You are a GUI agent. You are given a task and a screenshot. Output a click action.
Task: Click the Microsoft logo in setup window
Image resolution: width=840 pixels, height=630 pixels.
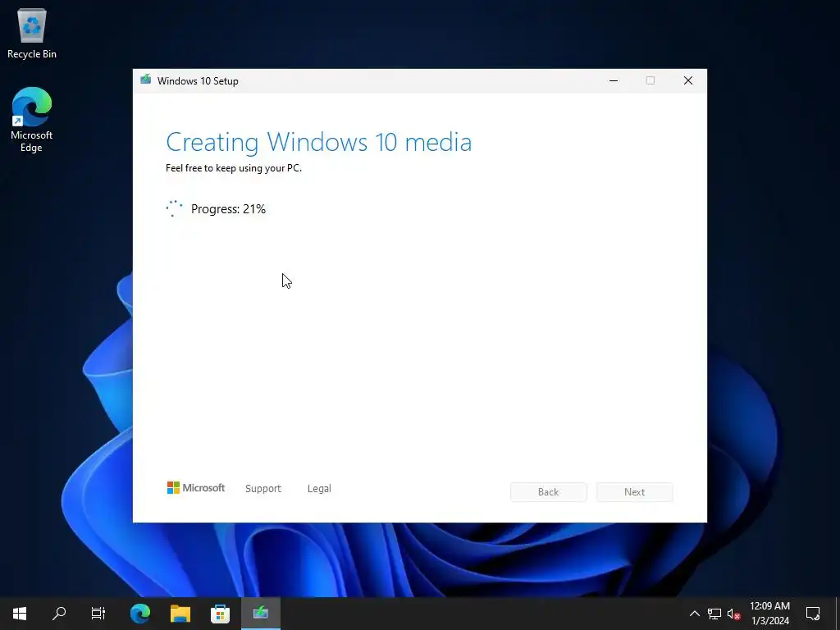(196, 487)
